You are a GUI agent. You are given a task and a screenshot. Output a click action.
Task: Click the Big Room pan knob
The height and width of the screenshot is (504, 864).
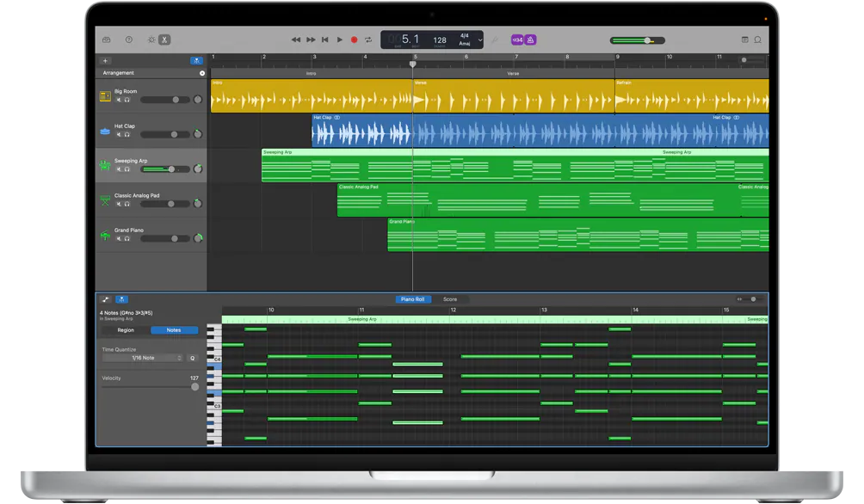click(x=198, y=100)
